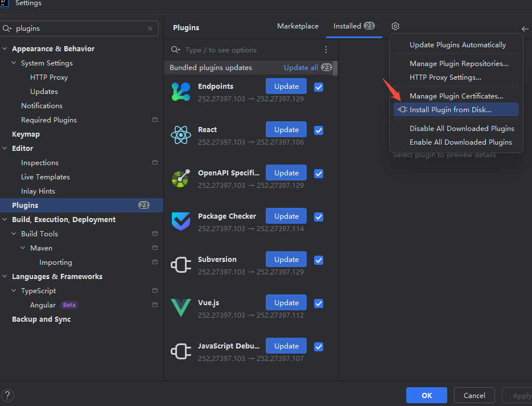Switch to the Installed tab
This screenshot has width=532, height=406.
(354, 26)
